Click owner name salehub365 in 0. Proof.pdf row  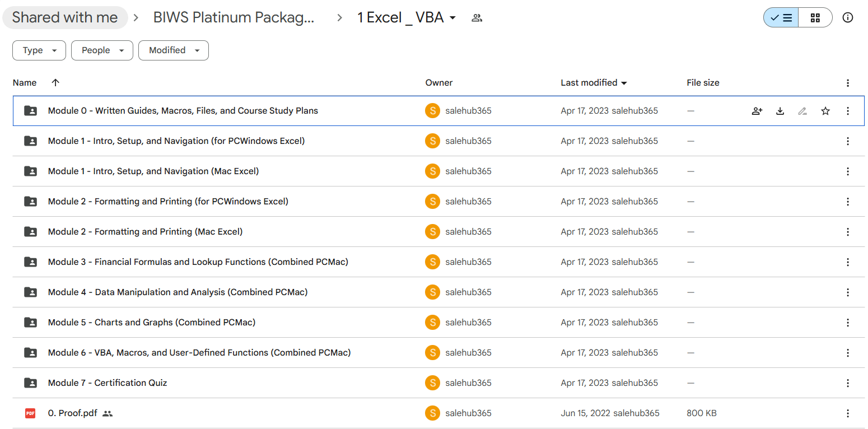[469, 413]
